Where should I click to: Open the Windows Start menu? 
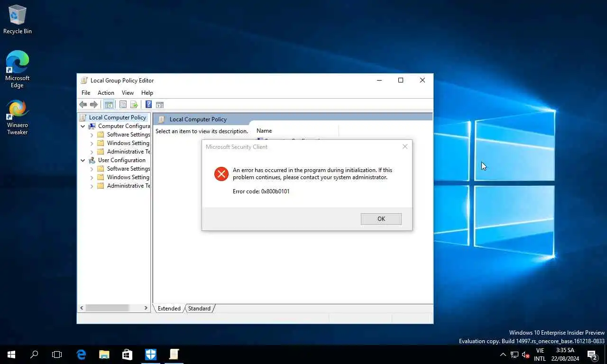[11, 354]
